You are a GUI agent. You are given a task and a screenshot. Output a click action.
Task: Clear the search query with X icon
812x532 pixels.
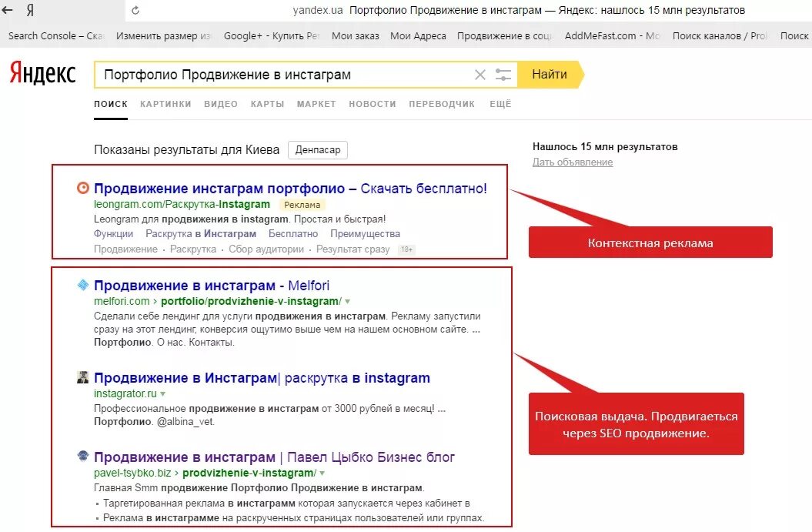tap(480, 75)
